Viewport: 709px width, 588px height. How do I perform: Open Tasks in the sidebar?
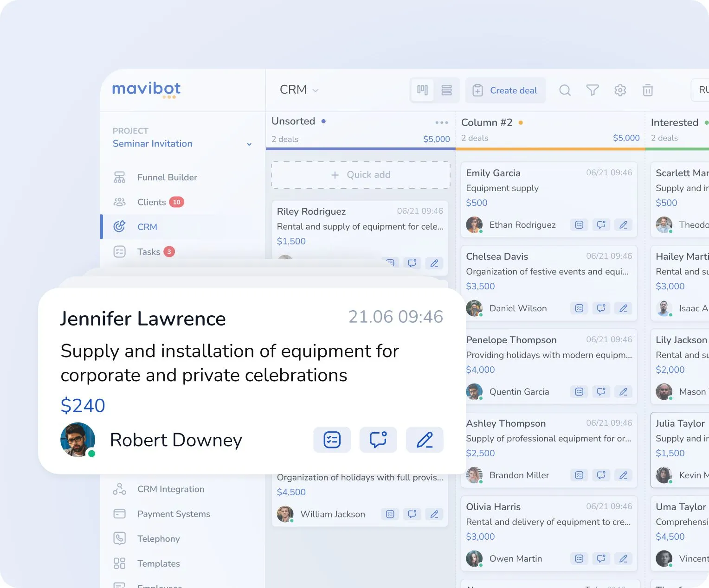148,252
